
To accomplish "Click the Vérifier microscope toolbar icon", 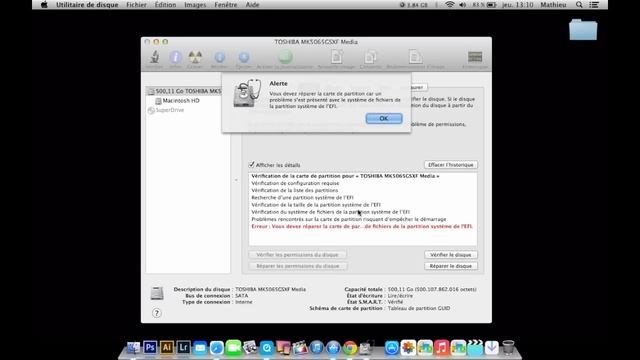I will pos(155,57).
